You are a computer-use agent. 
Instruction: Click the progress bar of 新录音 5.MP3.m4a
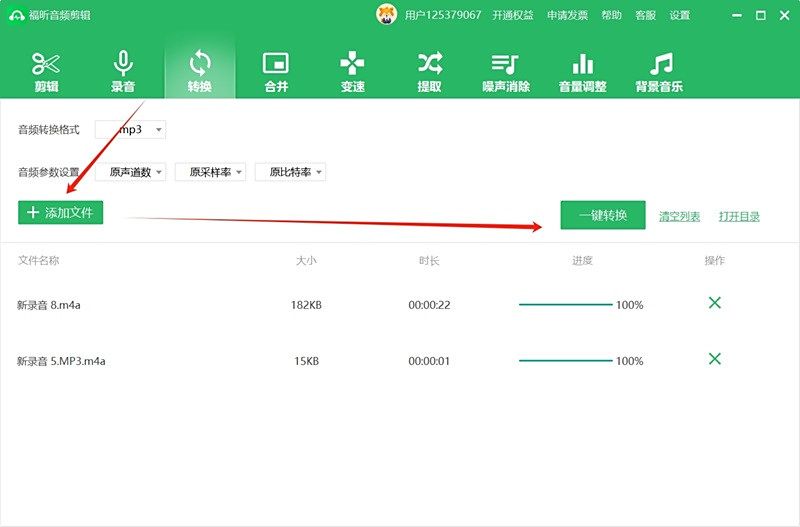coord(565,361)
